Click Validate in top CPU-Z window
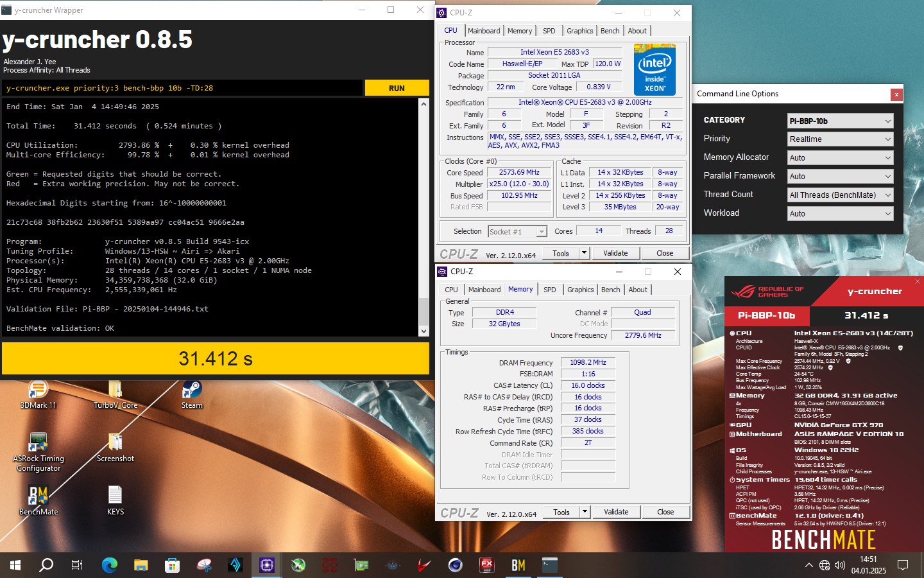 pos(615,253)
